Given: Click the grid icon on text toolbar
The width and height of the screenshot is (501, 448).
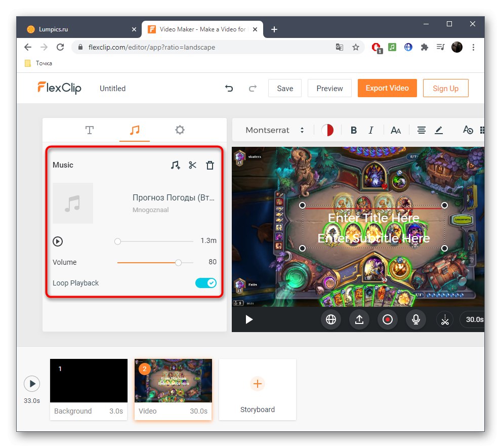Looking at the screenshot, I should (x=482, y=130).
